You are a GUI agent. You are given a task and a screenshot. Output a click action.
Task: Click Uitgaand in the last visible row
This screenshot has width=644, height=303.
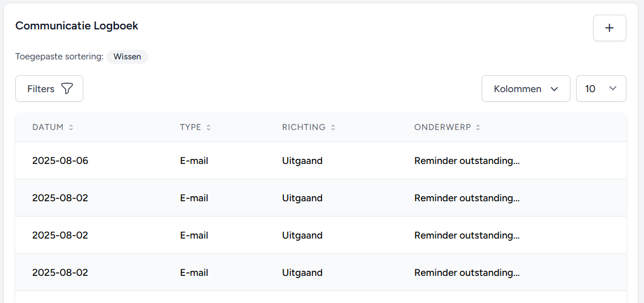tap(302, 272)
